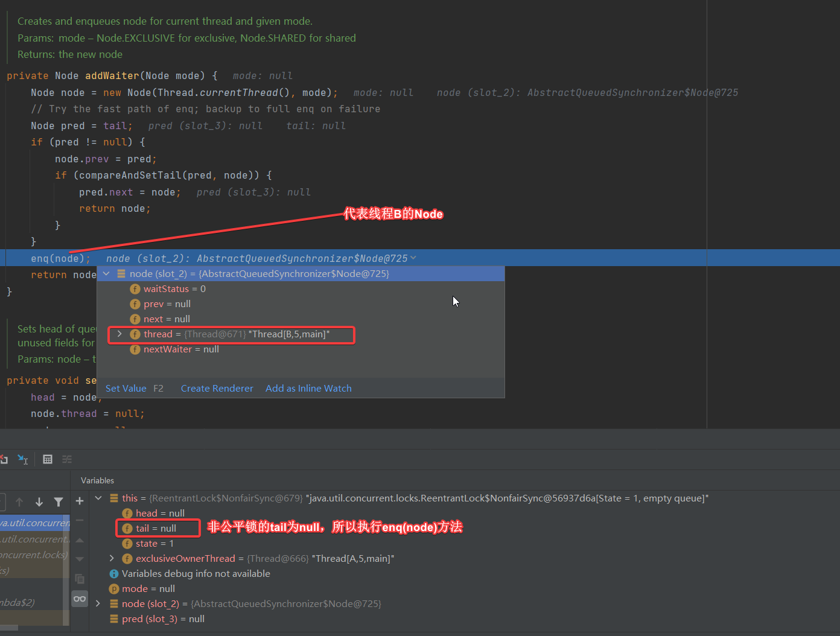Click the field icon beside next in popup

tap(135, 319)
